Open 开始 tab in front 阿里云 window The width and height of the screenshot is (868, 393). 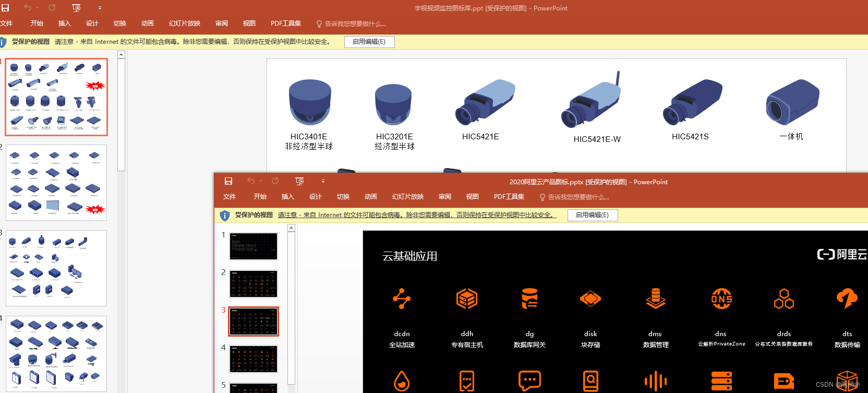pyautogui.click(x=260, y=197)
